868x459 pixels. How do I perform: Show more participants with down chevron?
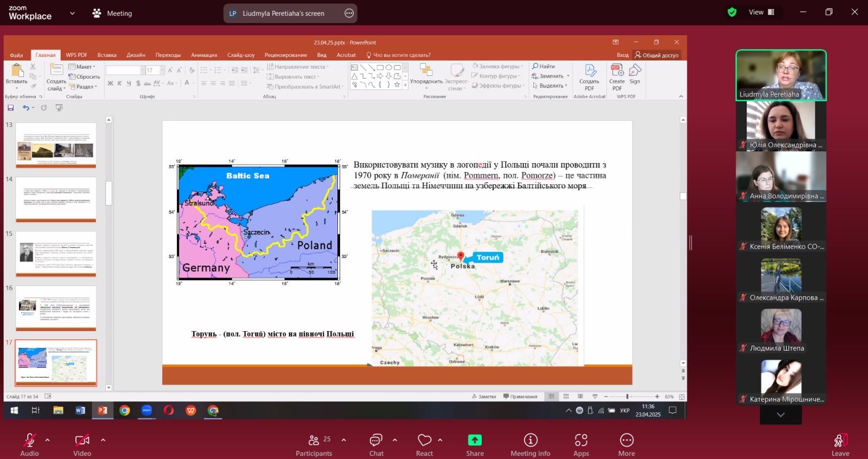click(x=781, y=415)
